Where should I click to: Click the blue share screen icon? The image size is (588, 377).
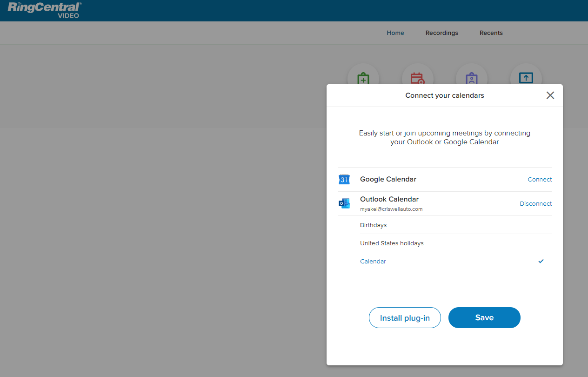point(526,78)
